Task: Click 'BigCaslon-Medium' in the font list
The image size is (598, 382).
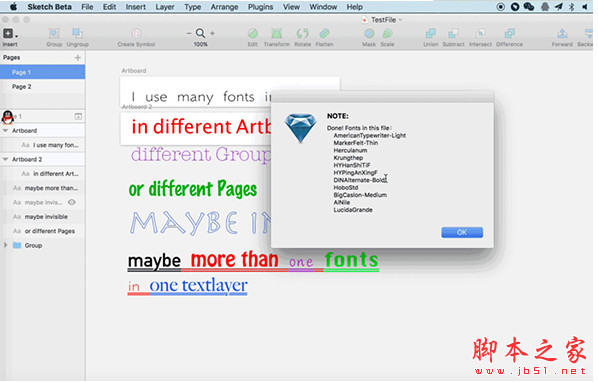Action: [360, 195]
